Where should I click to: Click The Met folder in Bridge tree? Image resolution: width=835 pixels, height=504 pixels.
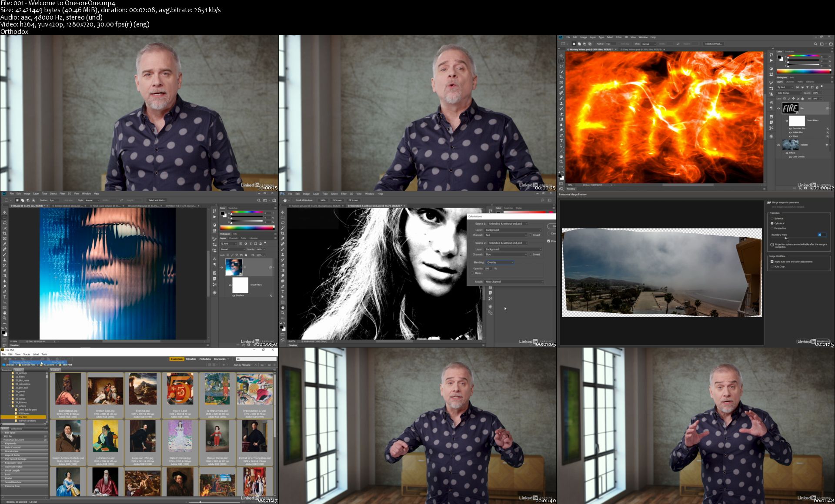click(23, 417)
